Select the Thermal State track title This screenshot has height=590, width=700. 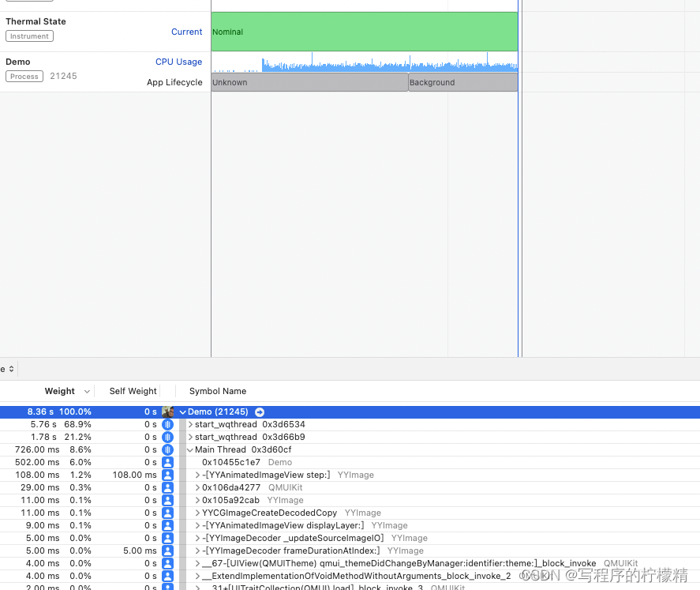pos(36,21)
